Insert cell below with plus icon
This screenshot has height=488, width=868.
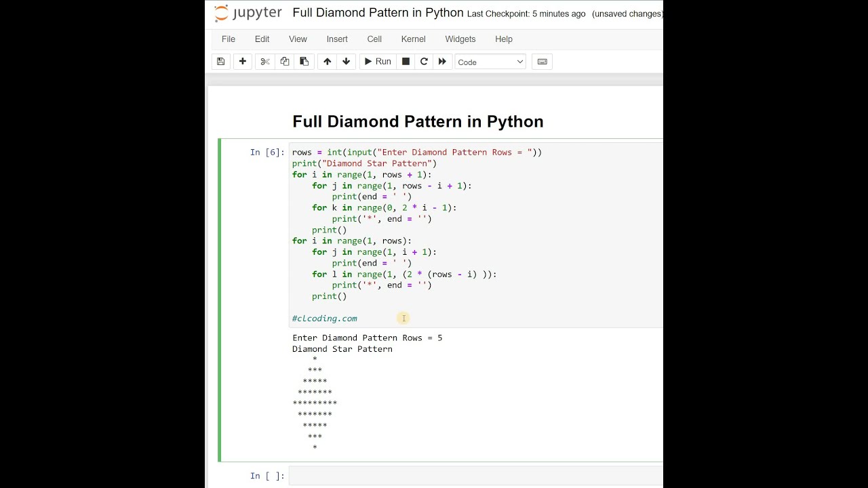click(242, 62)
